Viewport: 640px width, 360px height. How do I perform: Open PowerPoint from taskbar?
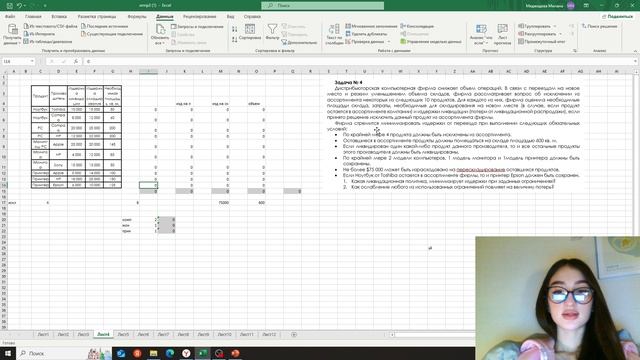[235, 353]
